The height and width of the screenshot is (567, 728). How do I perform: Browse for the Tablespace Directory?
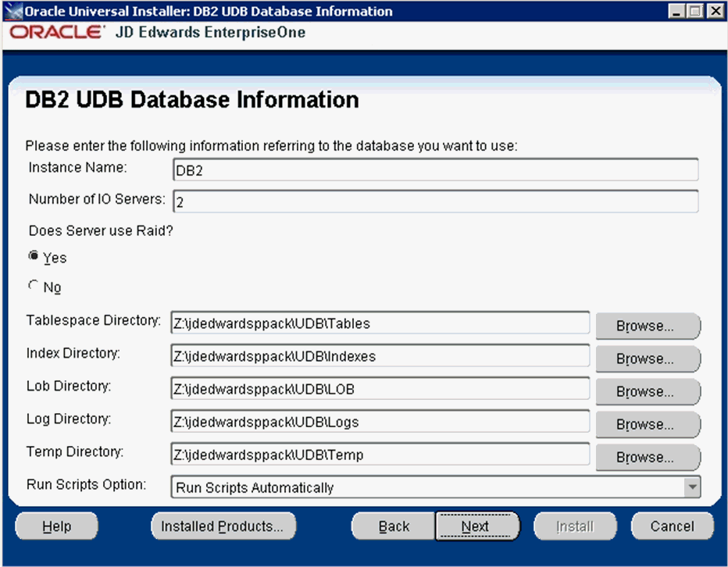pos(648,326)
